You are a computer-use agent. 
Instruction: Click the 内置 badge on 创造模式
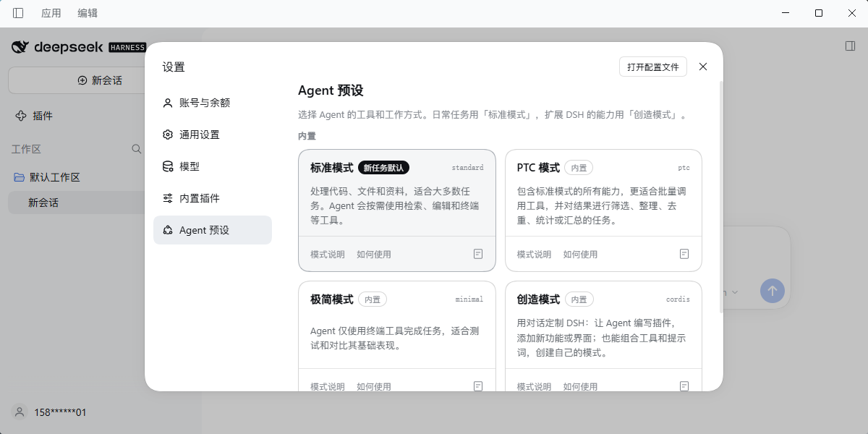click(579, 299)
